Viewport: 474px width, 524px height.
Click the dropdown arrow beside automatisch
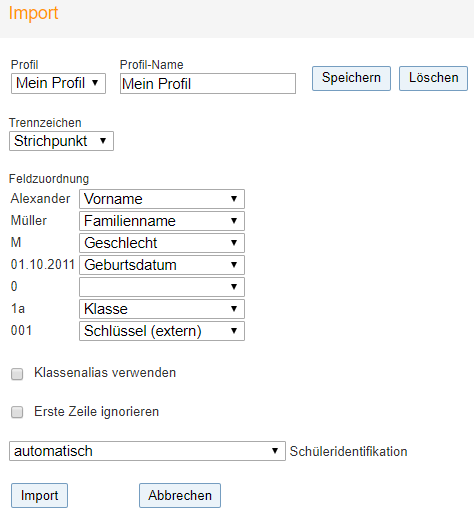(x=275, y=451)
